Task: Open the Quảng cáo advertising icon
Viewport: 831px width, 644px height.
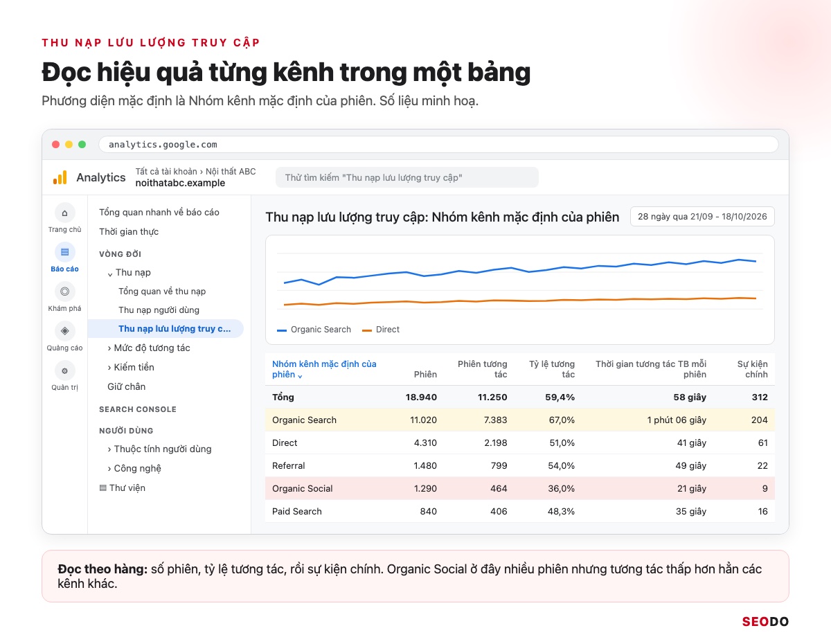Action: click(64, 331)
